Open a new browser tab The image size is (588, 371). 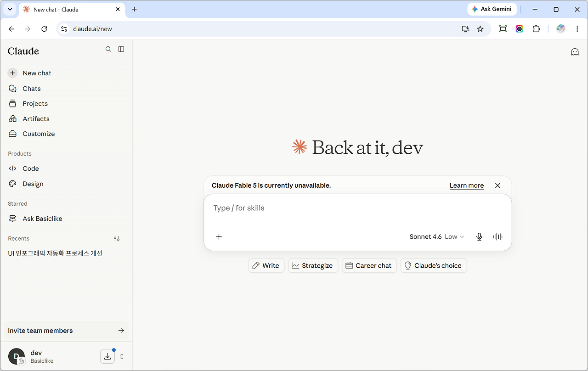(134, 9)
